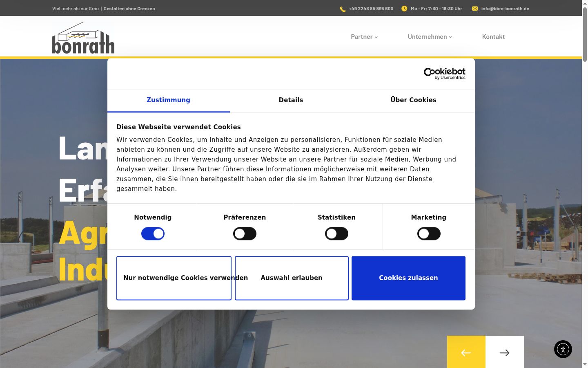Screen dimensions: 588x368
Task: Click the "Gestalten ohne Grenzen" tagline
Action: pos(129,9)
